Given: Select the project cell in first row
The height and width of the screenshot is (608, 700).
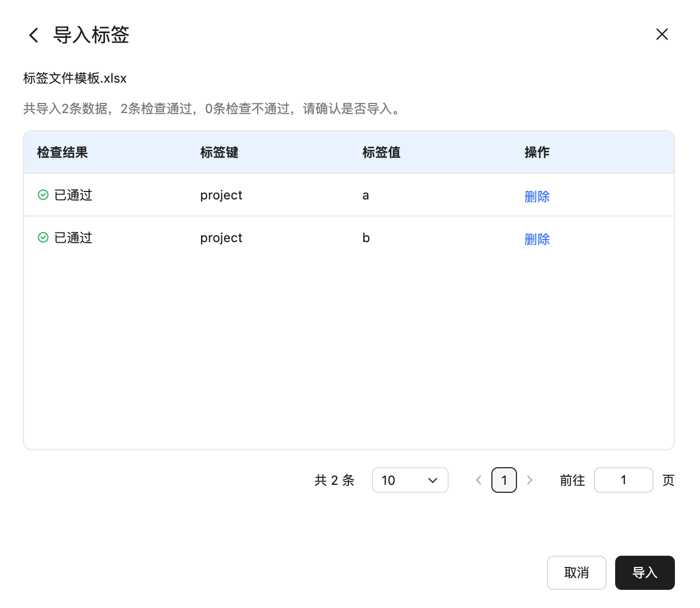Looking at the screenshot, I should coord(221,195).
